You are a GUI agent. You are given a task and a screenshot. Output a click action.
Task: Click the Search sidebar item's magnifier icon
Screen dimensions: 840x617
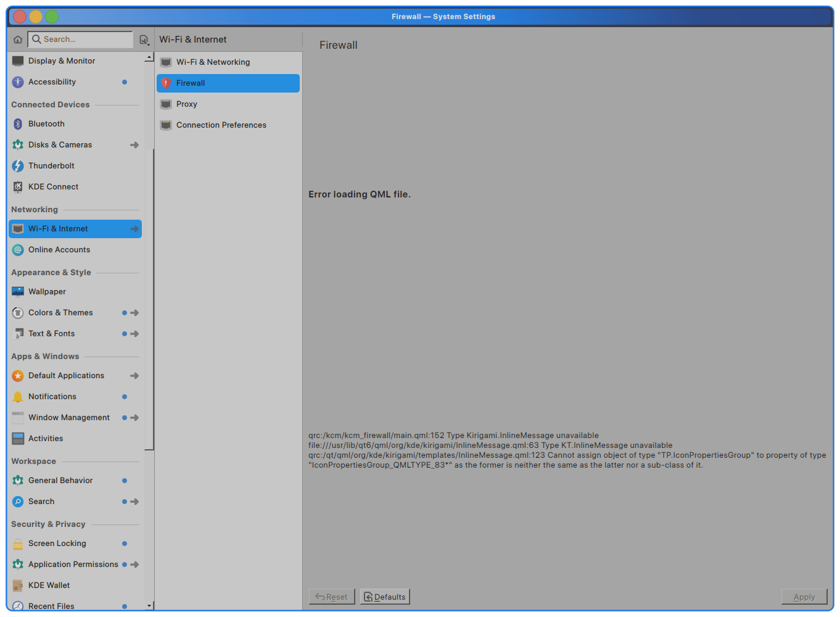(18, 502)
